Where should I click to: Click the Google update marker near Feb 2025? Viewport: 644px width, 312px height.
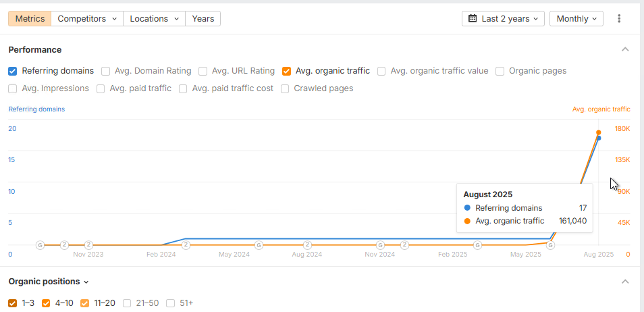coord(477,245)
